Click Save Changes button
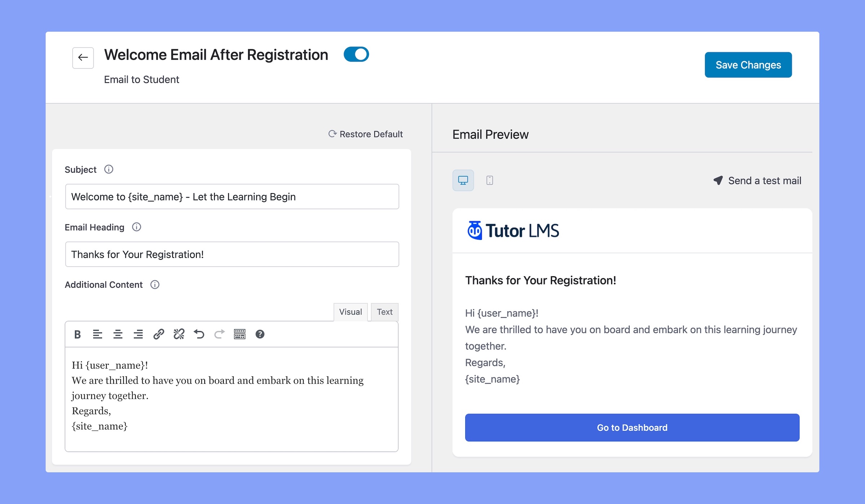Screen dimensions: 865x504 point(748,65)
